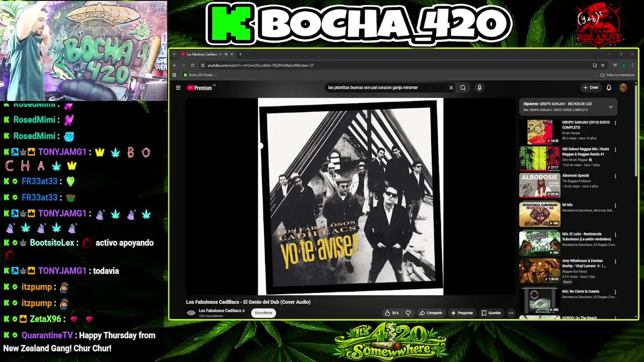Expand the Siguiente playlist panel chevron

[x=611, y=107]
